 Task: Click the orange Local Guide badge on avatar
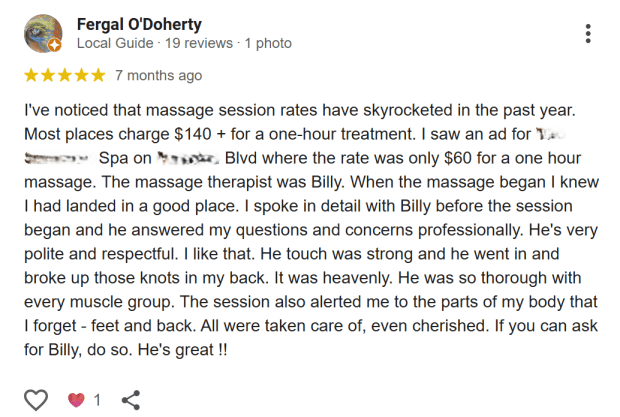55,46
